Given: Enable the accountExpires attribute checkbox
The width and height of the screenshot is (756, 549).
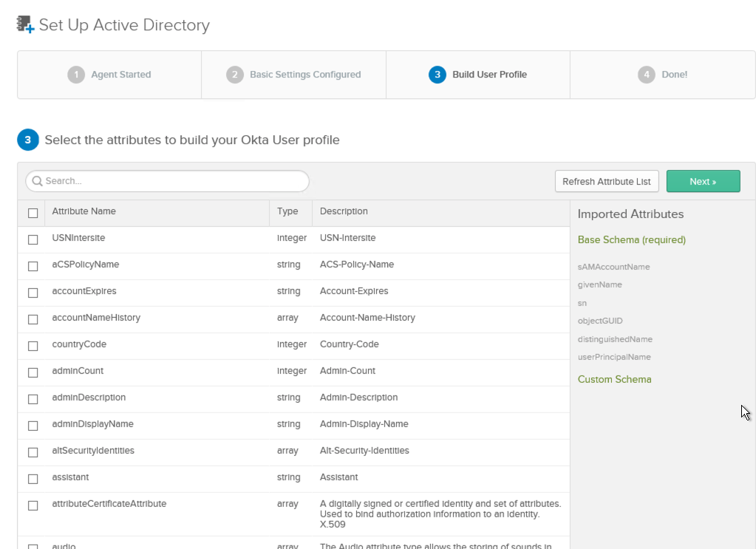Looking at the screenshot, I should 33,293.
